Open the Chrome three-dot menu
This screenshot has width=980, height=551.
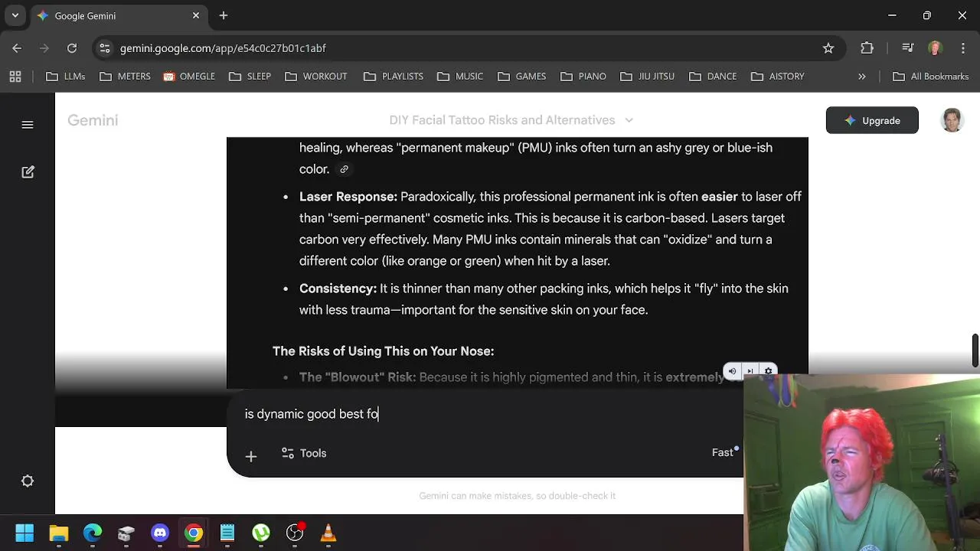click(962, 48)
